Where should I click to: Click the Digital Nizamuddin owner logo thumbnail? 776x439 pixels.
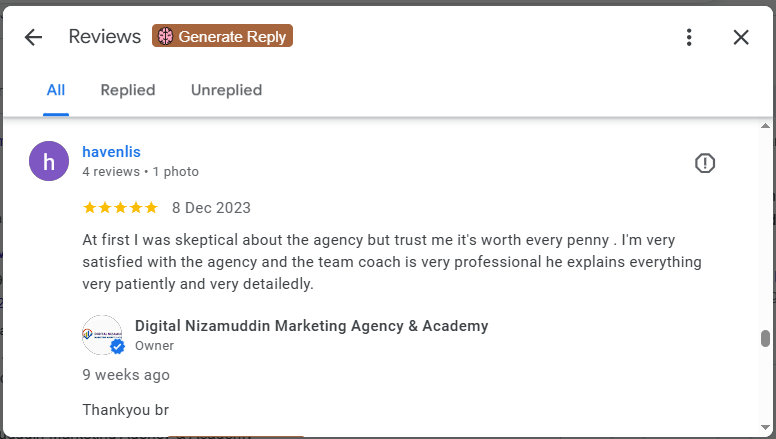(100, 333)
